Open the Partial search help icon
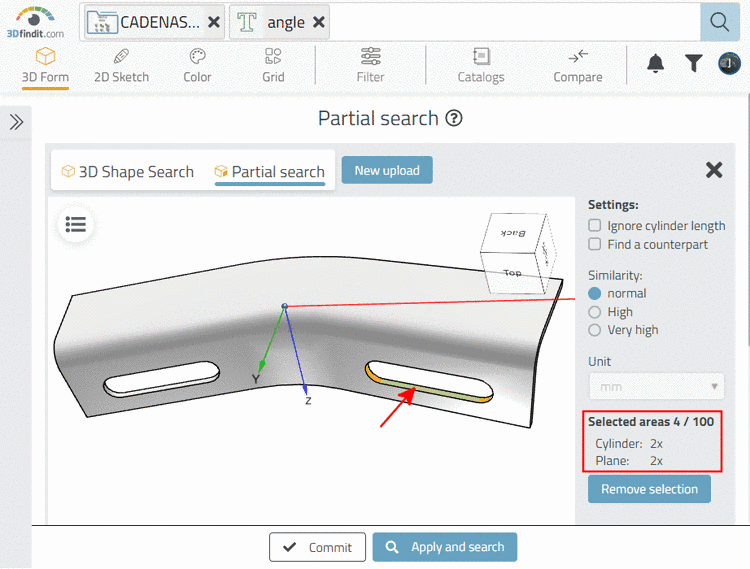 (454, 118)
